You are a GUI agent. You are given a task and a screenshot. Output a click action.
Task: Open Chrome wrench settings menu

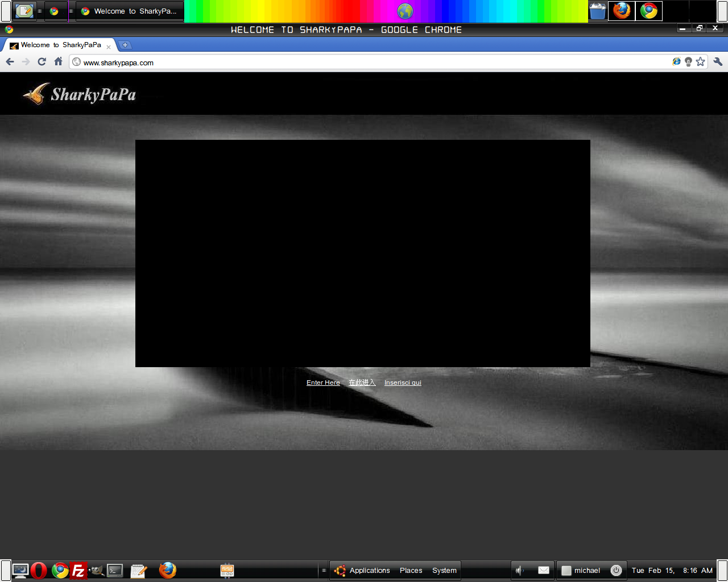point(718,62)
